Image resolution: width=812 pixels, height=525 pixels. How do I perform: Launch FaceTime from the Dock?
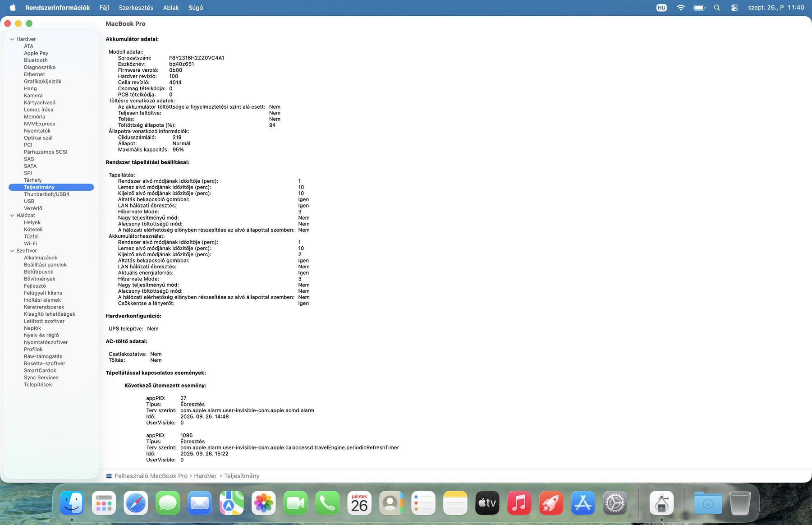pyautogui.click(x=296, y=503)
